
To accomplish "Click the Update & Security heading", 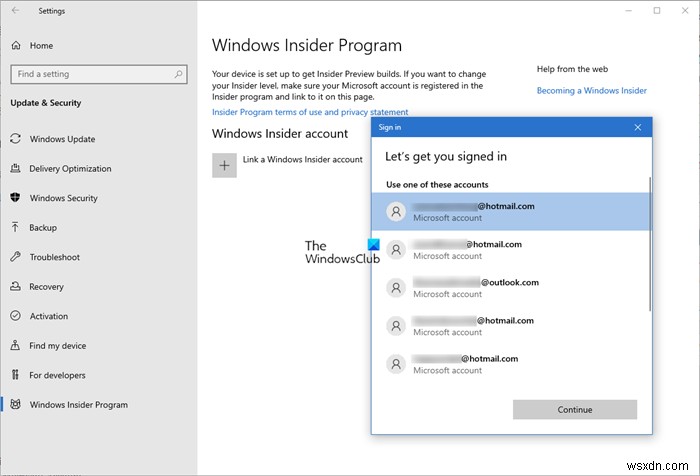I will coord(46,103).
